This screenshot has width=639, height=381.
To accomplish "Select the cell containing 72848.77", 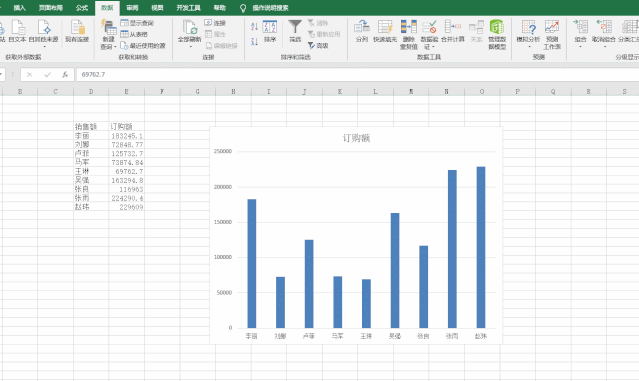I will 127,145.
